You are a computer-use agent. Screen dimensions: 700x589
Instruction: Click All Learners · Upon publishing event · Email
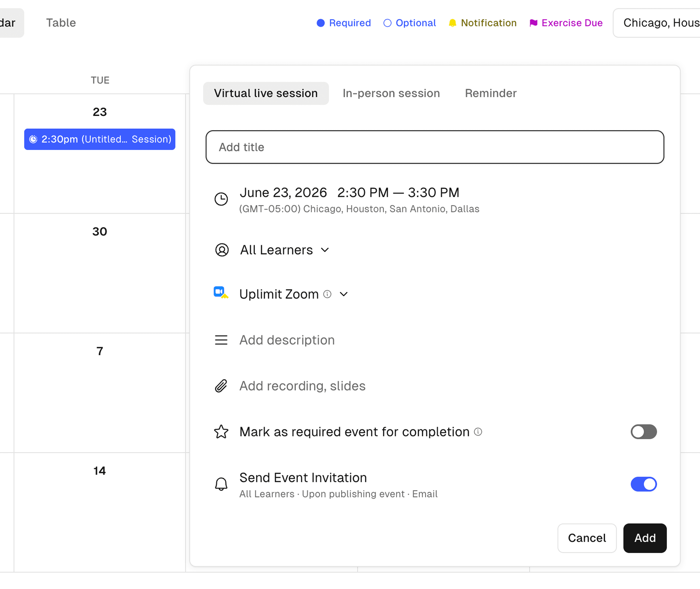[338, 494]
